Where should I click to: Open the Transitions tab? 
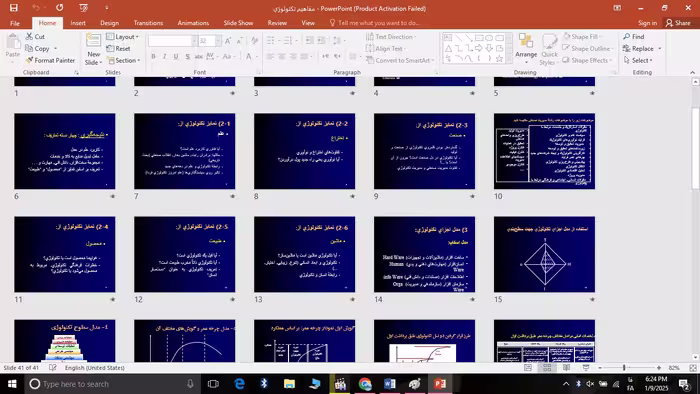tap(148, 23)
